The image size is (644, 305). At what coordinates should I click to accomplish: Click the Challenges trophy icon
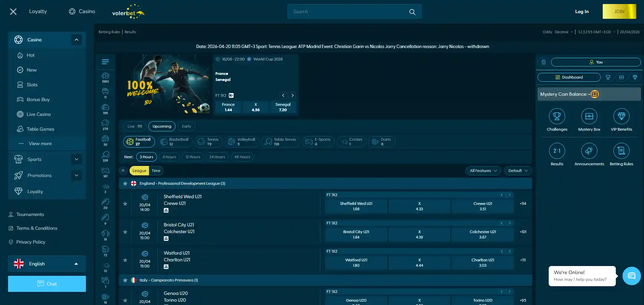click(557, 117)
